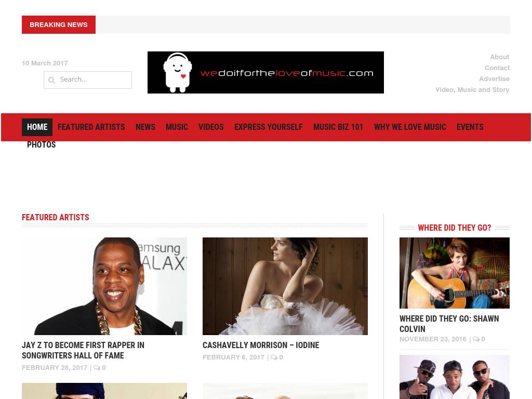Select the Videos navigation item
532x399 pixels.
[210, 127]
